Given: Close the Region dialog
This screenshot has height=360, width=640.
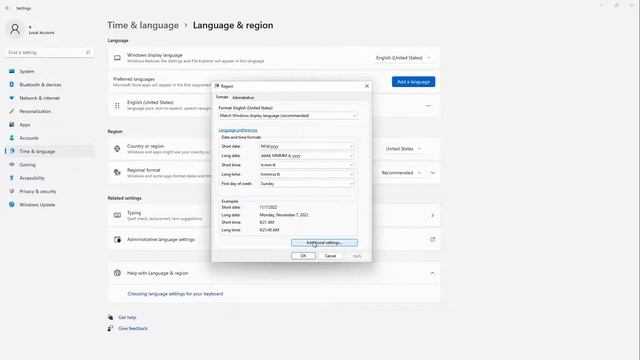Looking at the screenshot, I should [x=367, y=86].
